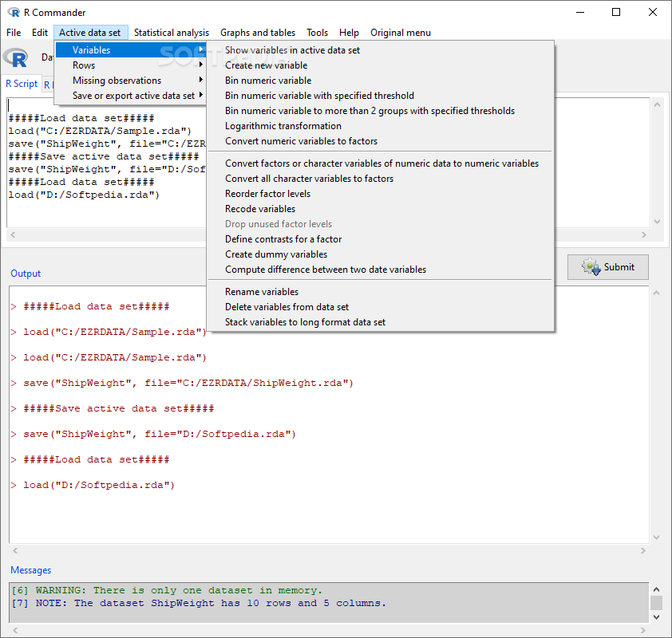Viewport: 672px width, 638px height.
Task: Expand the Missing observations submenu
Action: pyautogui.click(x=131, y=81)
